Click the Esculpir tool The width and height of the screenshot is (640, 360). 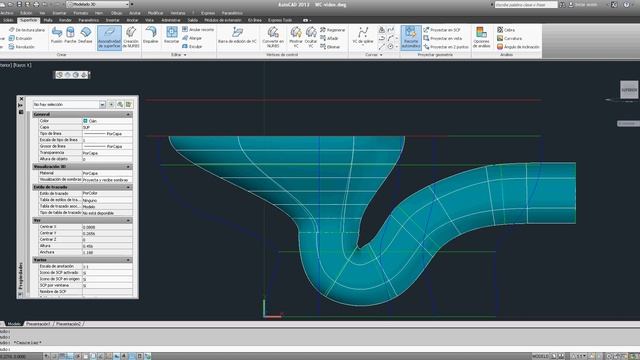point(192,47)
